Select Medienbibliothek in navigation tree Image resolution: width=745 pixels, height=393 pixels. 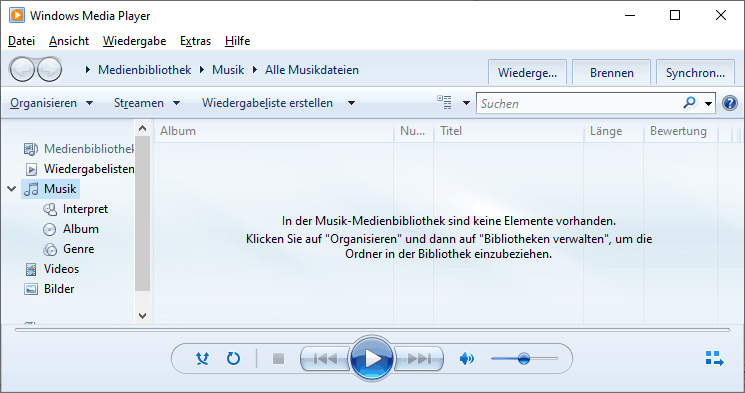coord(89,149)
